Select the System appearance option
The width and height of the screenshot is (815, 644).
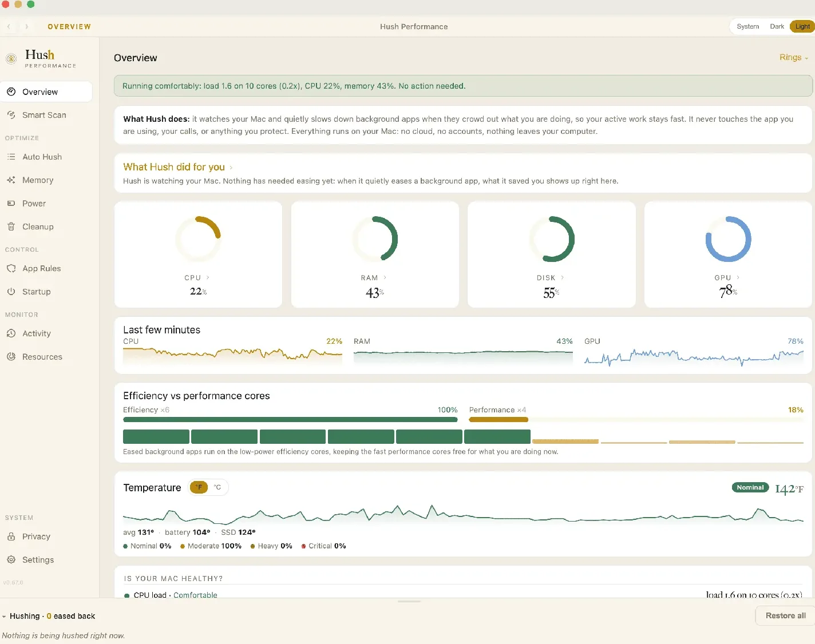(747, 26)
